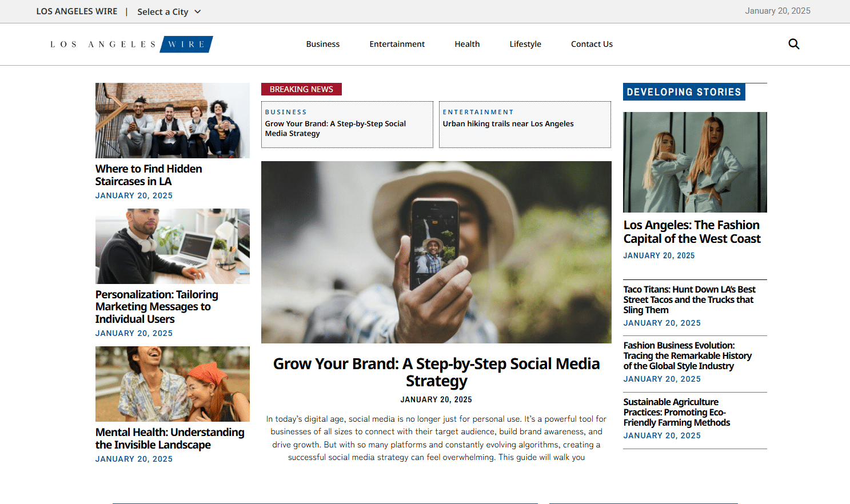The height and width of the screenshot is (504, 850).
Task: Open the search magnifier icon
Action: tap(793, 44)
